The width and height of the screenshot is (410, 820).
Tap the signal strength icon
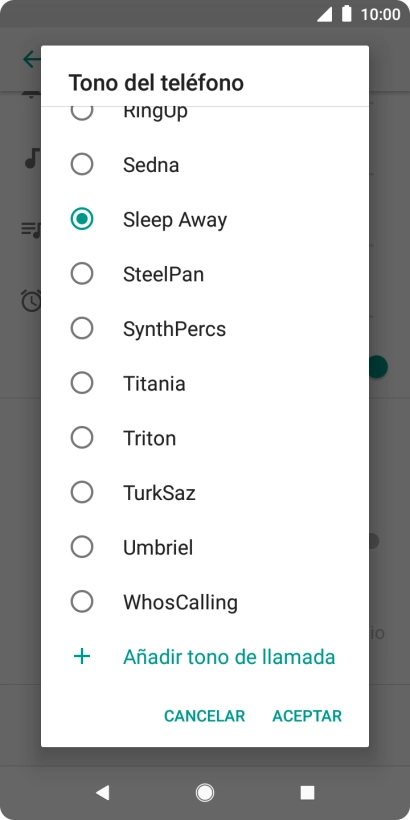pos(324,15)
